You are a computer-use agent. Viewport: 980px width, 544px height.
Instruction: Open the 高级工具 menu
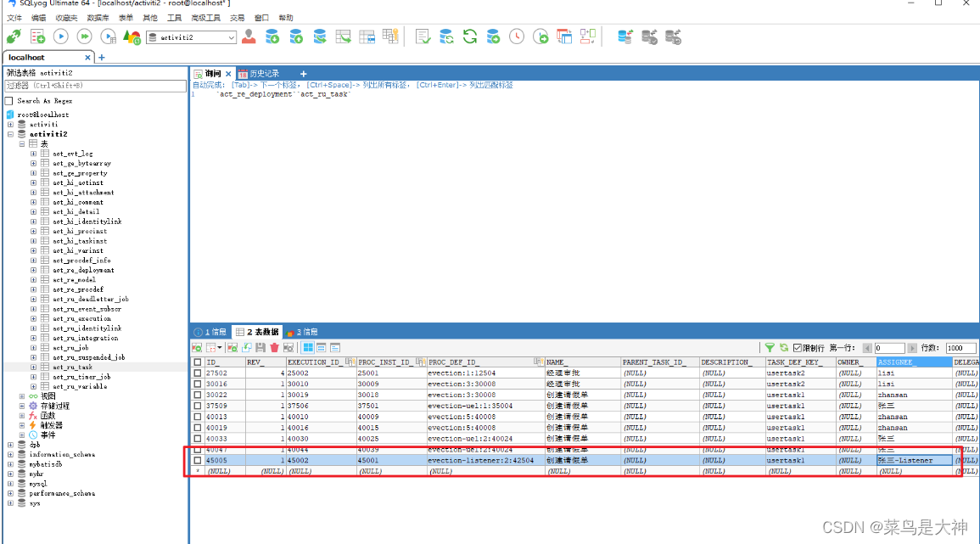click(205, 18)
